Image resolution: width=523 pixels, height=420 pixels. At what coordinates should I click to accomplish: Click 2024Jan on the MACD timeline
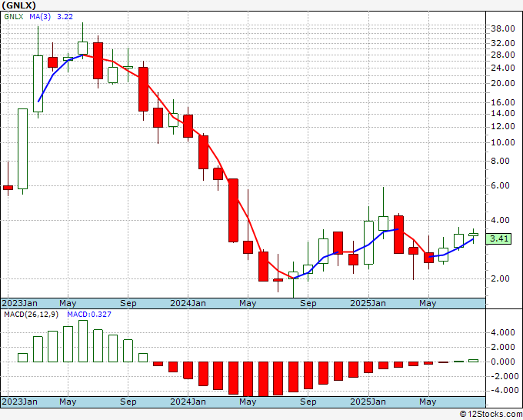[188, 402]
